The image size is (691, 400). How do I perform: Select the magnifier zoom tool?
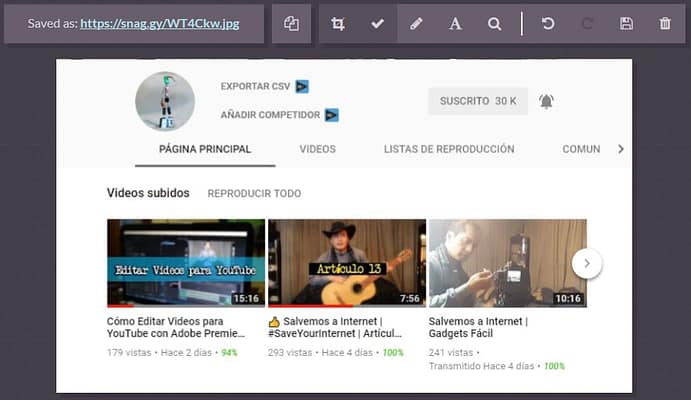tap(494, 24)
